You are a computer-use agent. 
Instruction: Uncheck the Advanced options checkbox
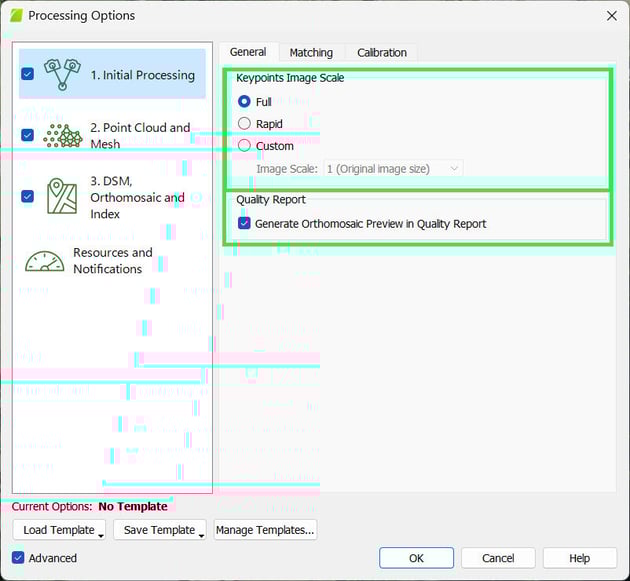[x=18, y=558]
